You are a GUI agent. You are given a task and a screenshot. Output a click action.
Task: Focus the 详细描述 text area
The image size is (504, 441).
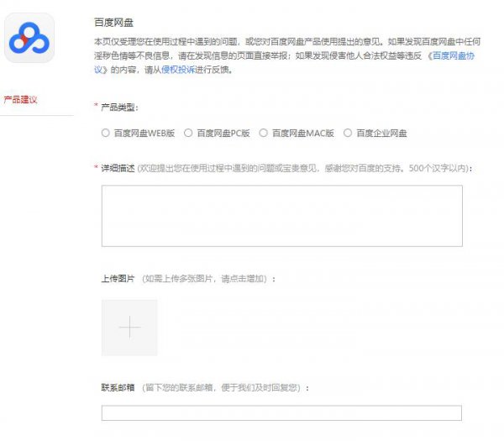point(282,216)
